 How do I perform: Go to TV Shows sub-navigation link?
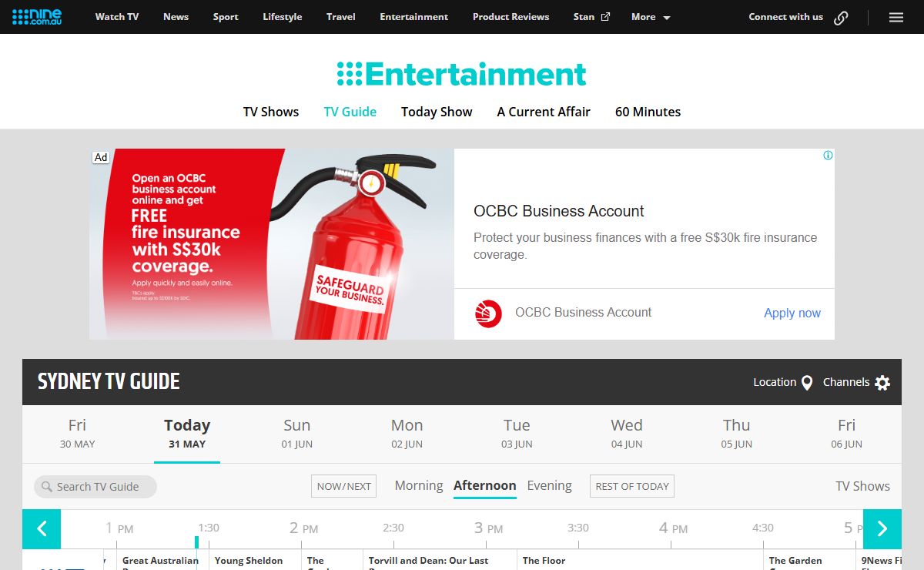tap(271, 112)
